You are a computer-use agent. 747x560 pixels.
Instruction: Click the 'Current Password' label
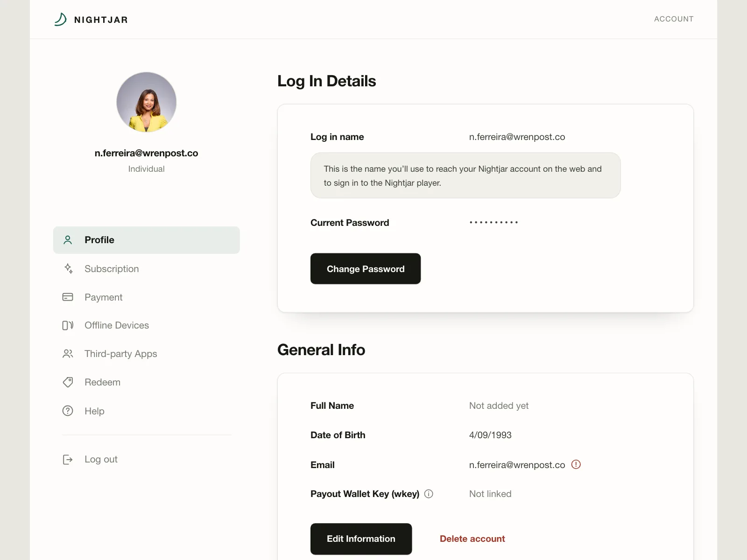350,223
